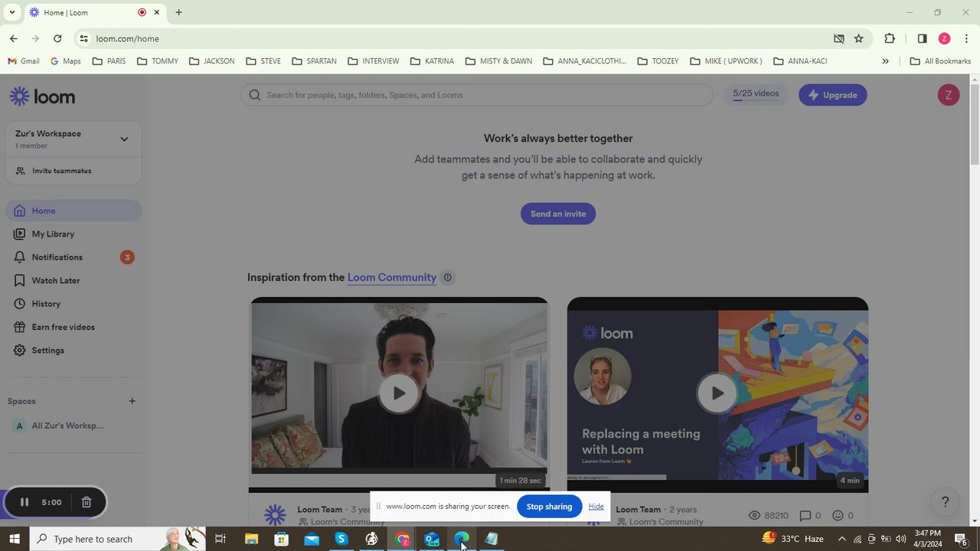
Task: Click Invite teammates
Action: pos(61,171)
